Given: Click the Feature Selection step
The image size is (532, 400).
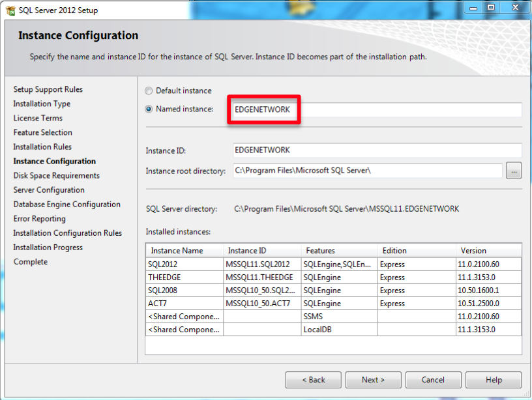Looking at the screenshot, I should (43, 132).
